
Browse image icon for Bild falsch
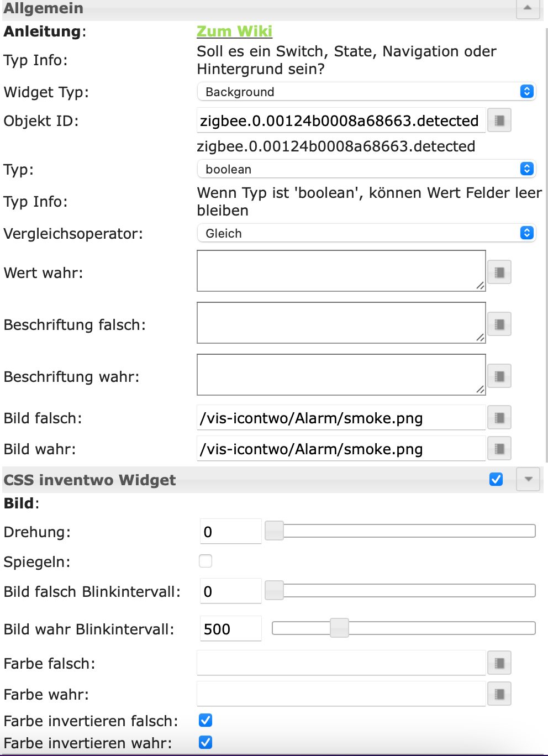[x=499, y=418]
